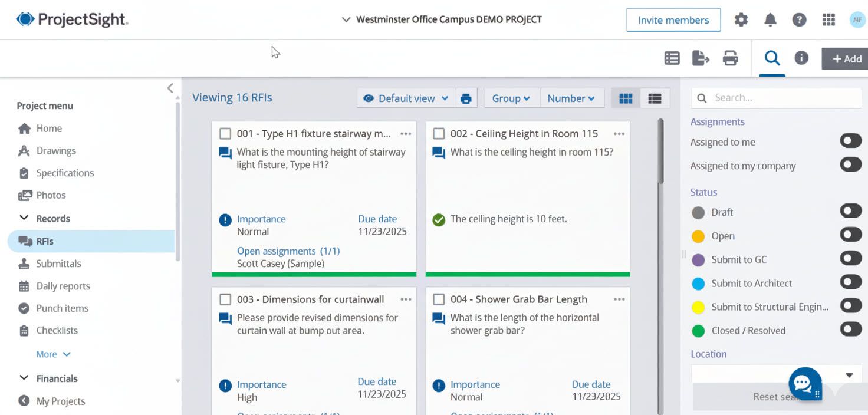The height and width of the screenshot is (415, 868).
Task: Open more options on RFI 001 card
Action: [406, 134]
